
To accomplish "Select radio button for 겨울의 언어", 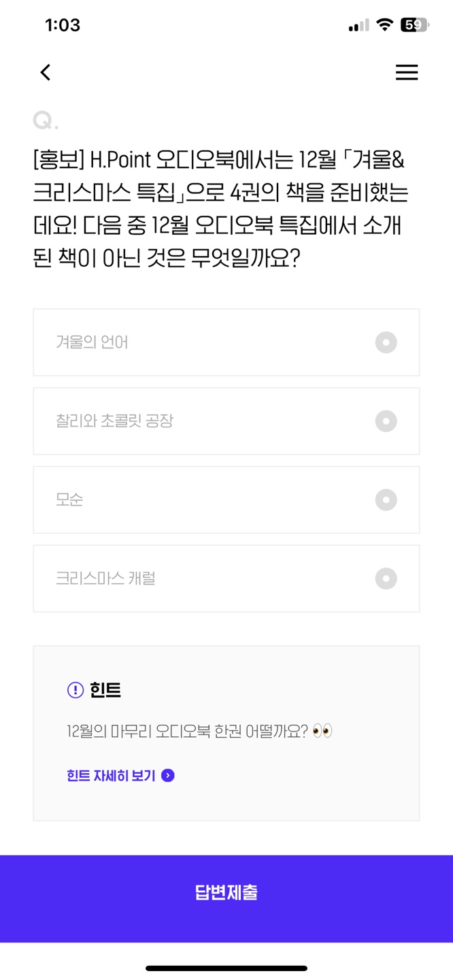I will click(x=386, y=342).
